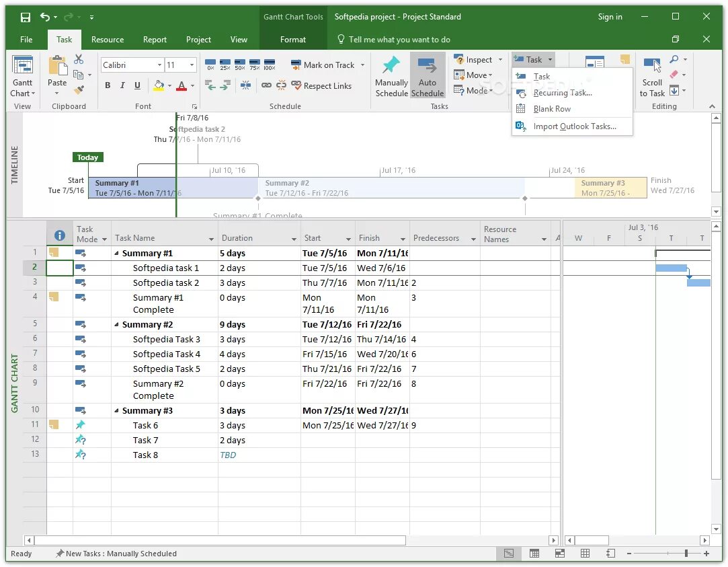
Task: Open the Duration column filter dropdown
Action: [294, 239]
